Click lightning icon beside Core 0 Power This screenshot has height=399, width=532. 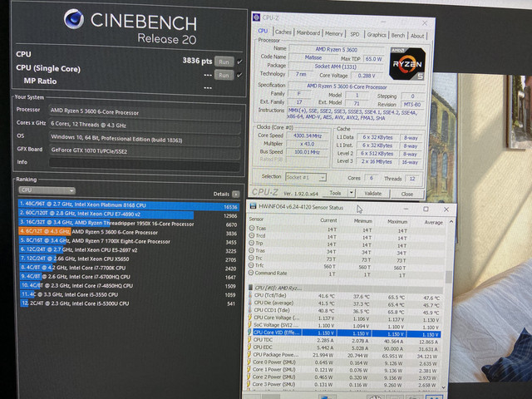(x=249, y=362)
